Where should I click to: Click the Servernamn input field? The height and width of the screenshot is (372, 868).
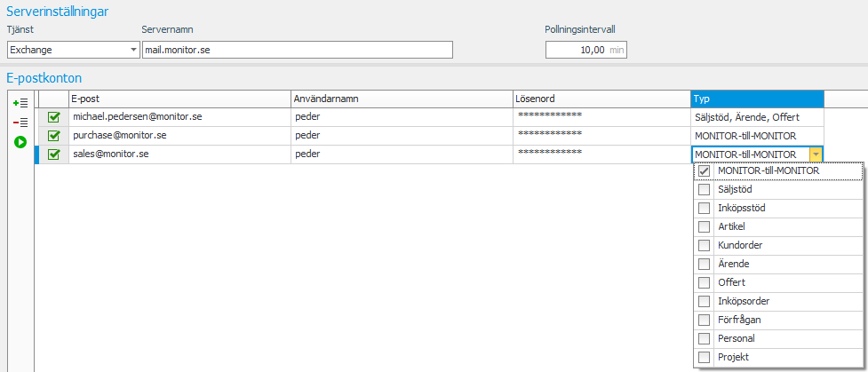click(x=297, y=50)
